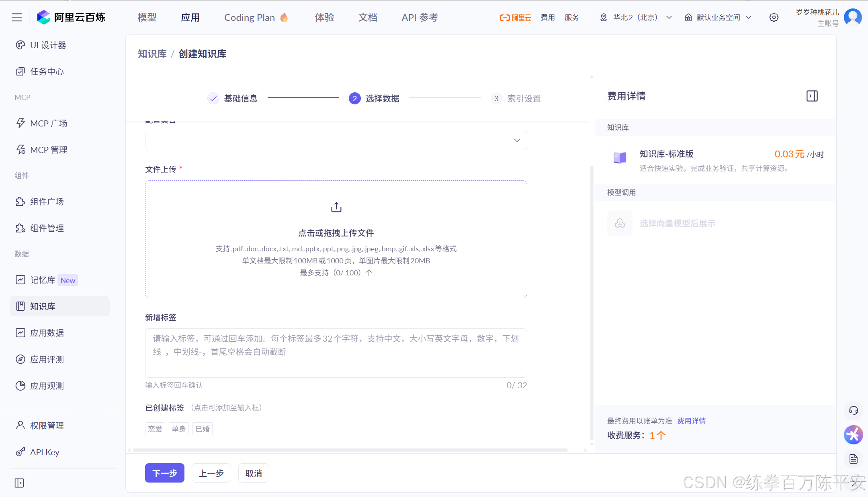The height and width of the screenshot is (497, 868).
Task: Click the document icon at bottom right
Action: (853, 459)
